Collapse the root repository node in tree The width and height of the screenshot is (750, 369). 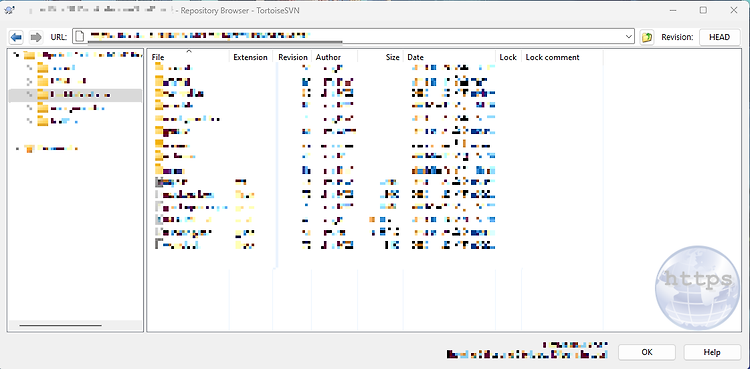pyautogui.click(x=16, y=55)
